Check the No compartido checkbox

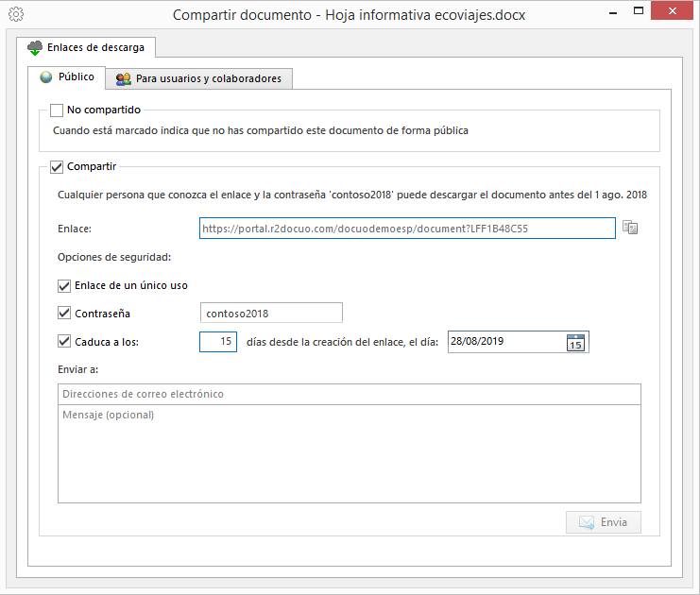pyautogui.click(x=57, y=110)
